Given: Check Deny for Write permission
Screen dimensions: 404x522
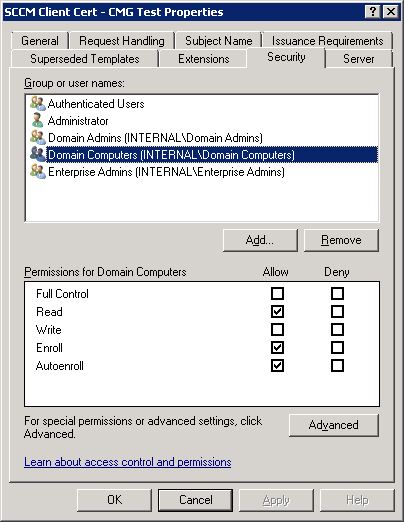Looking at the screenshot, I should 337,330.
